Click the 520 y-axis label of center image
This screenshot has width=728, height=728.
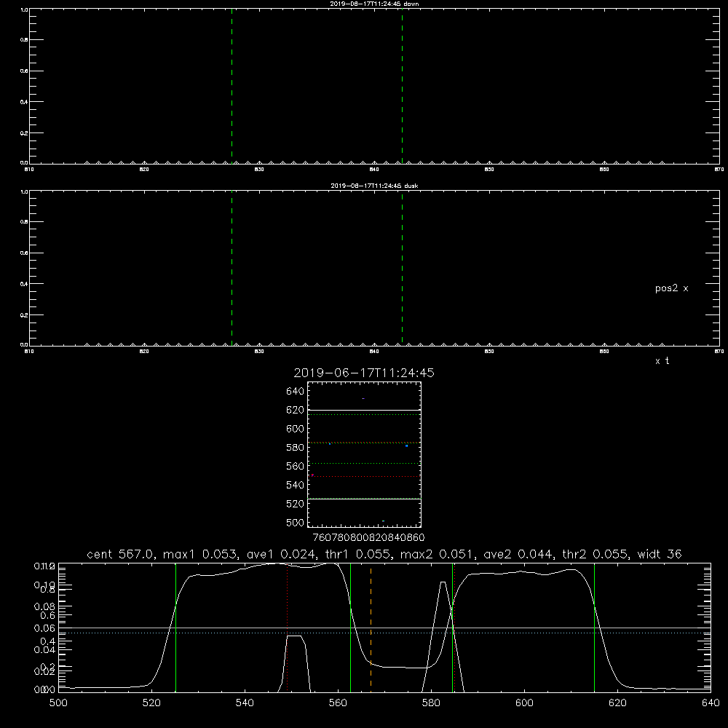[x=295, y=504]
